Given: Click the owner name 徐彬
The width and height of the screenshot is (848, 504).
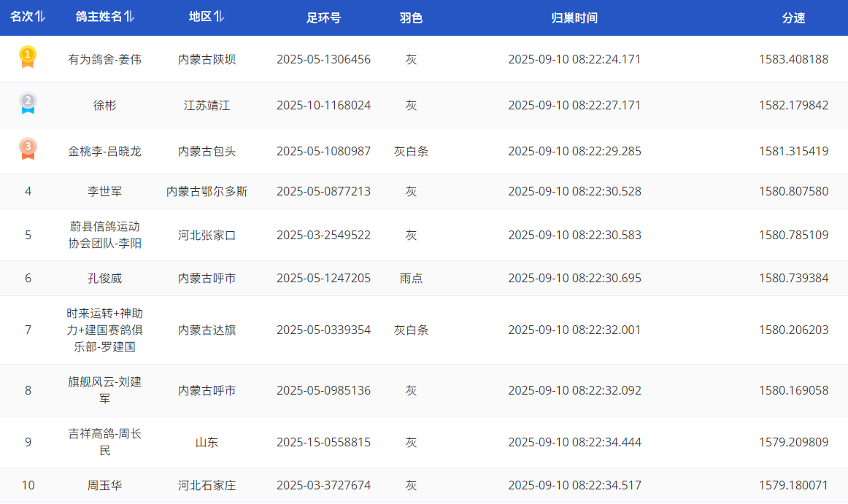Looking at the screenshot, I should [104, 105].
